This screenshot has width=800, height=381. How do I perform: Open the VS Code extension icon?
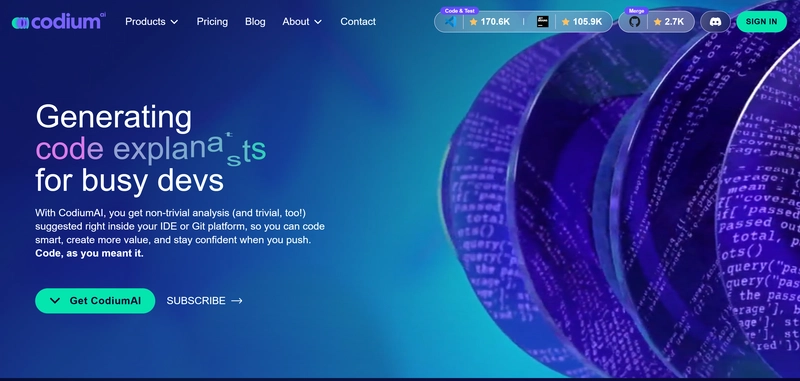tap(450, 21)
